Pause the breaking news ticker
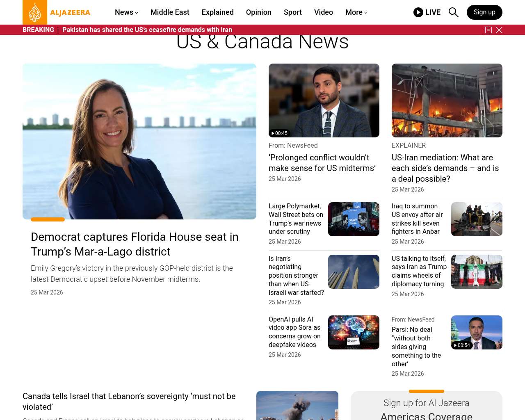This screenshot has width=525, height=420. [488, 30]
